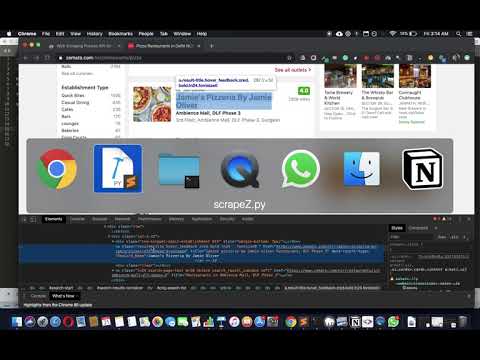This screenshot has width=480, height=360.
Task: Open the Help menu
Action: (202, 34)
